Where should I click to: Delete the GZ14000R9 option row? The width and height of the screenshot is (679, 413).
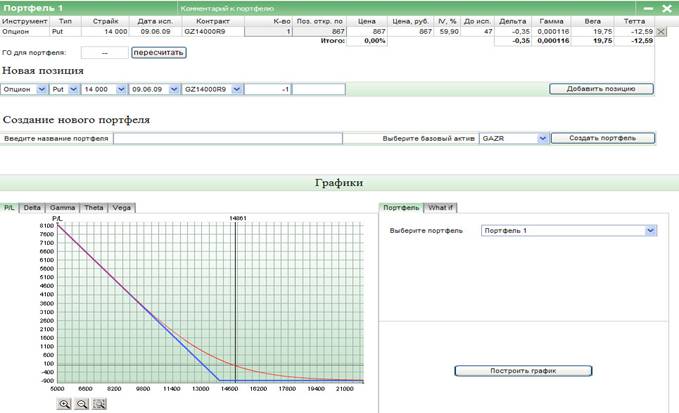tap(661, 32)
